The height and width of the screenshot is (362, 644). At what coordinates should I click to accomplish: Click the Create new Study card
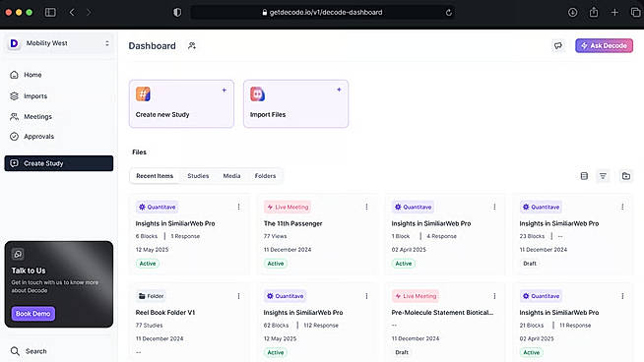point(181,104)
